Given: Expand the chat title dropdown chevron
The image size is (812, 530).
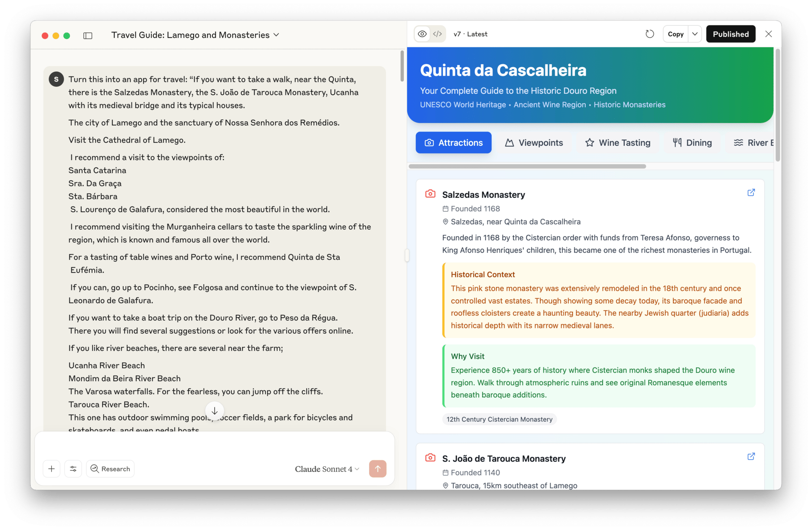Looking at the screenshot, I should (x=276, y=35).
